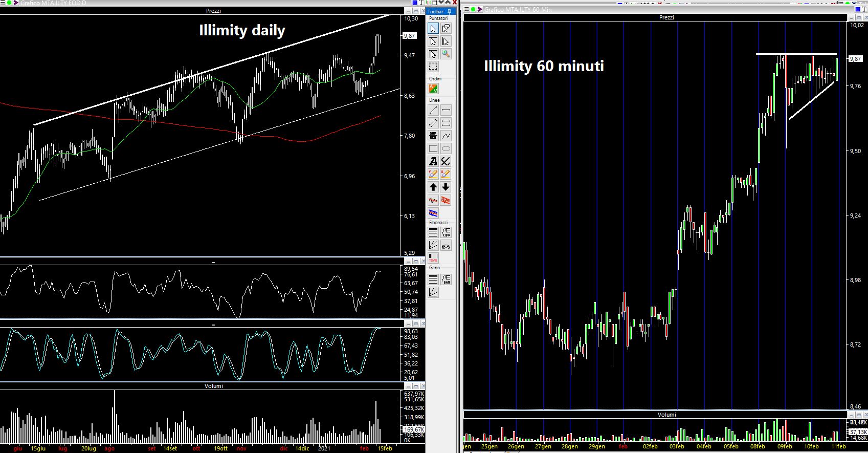Insert a down arrow marker

click(x=446, y=187)
